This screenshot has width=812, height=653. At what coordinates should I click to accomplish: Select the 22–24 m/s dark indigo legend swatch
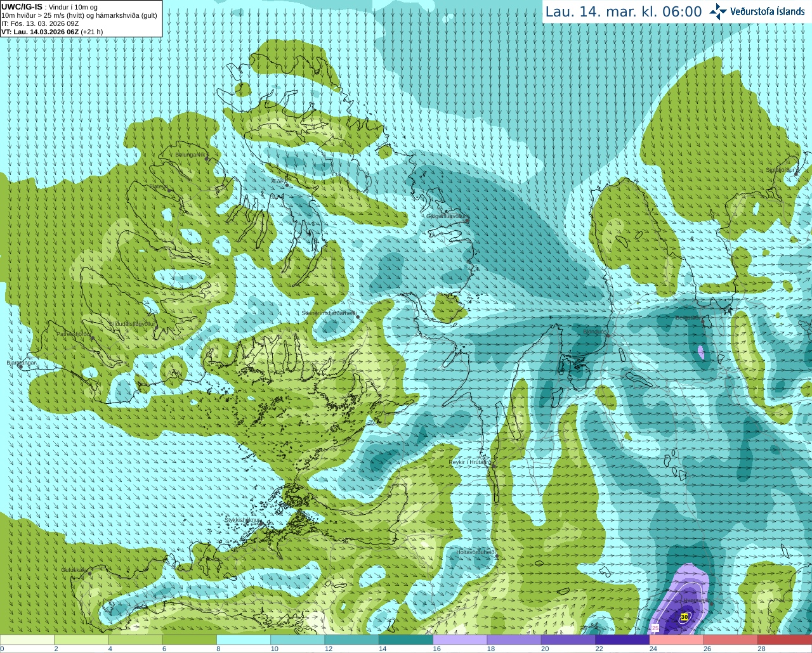pos(622,640)
